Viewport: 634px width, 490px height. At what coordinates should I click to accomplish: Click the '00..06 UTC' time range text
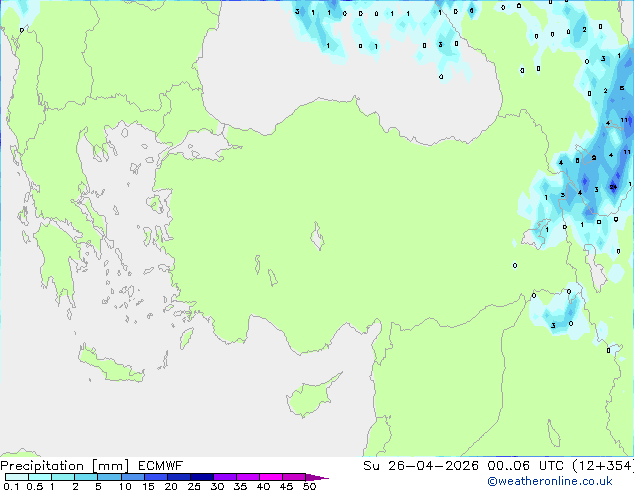(525, 466)
